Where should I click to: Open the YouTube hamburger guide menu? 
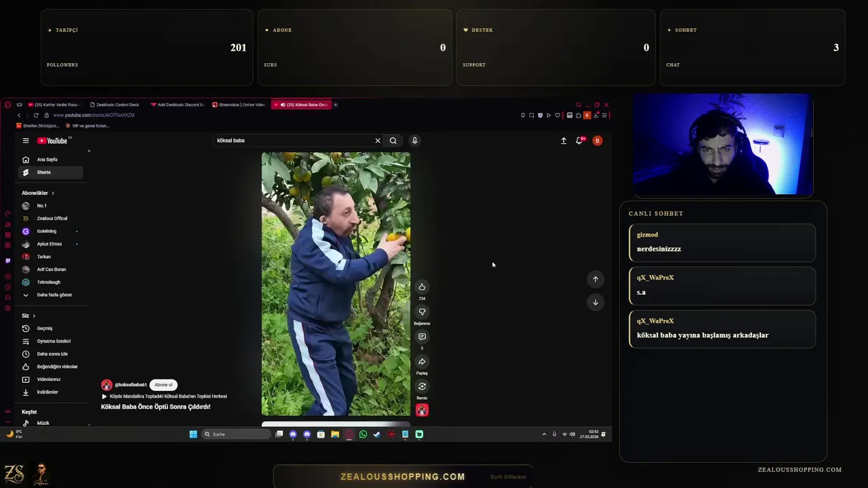pyautogui.click(x=26, y=141)
